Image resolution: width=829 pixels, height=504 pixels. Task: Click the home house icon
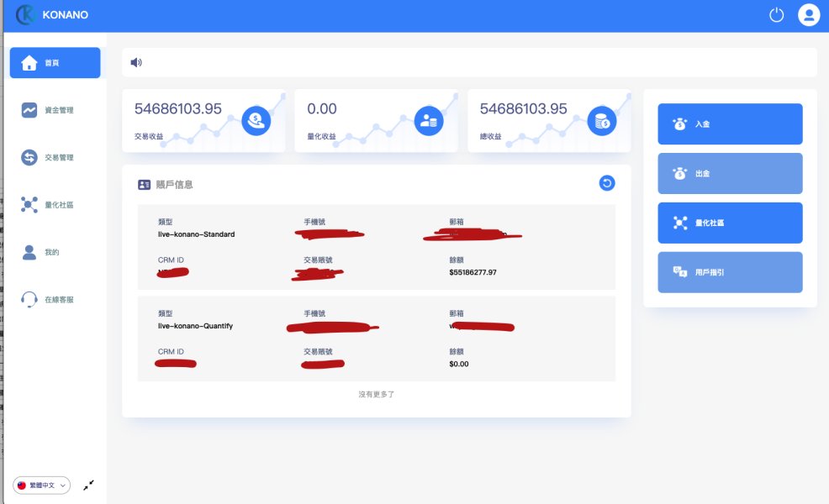[x=29, y=63]
